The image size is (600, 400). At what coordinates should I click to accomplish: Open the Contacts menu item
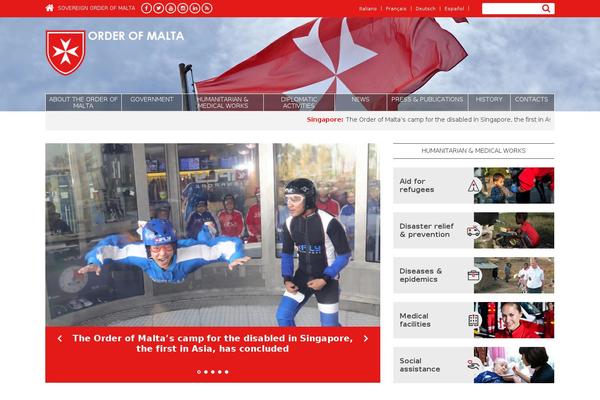tap(532, 102)
